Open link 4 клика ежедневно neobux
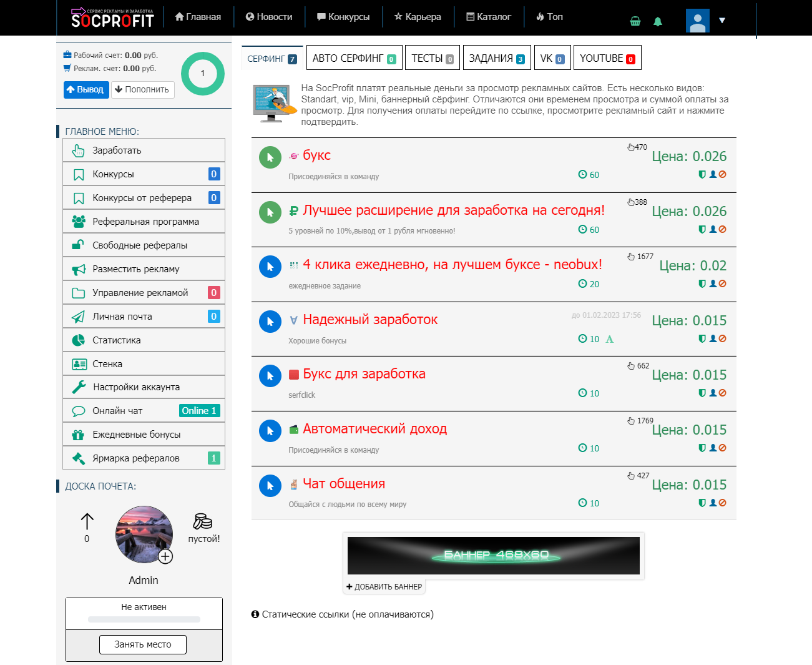 tap(452, 265)
